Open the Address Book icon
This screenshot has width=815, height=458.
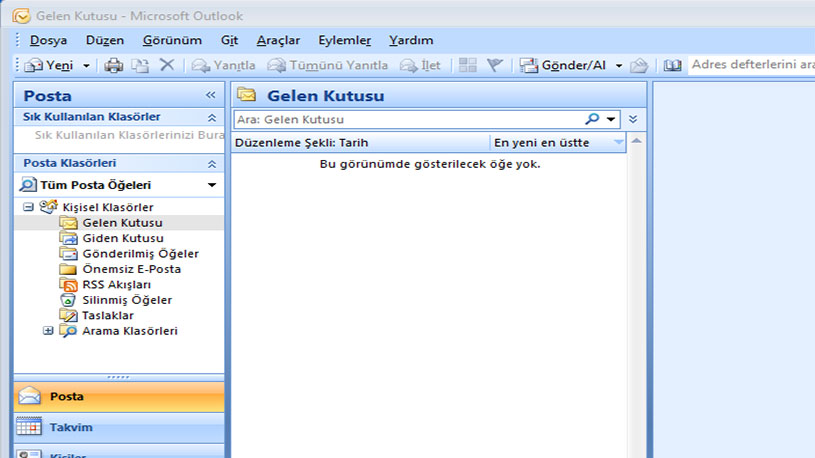pos(672,66)
